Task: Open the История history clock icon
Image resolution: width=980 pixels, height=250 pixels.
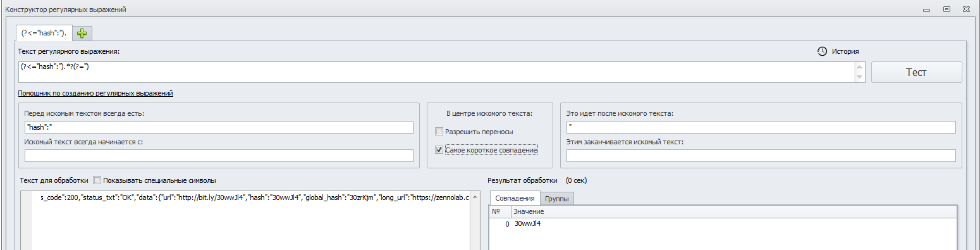Action: [x=822, y=51]
